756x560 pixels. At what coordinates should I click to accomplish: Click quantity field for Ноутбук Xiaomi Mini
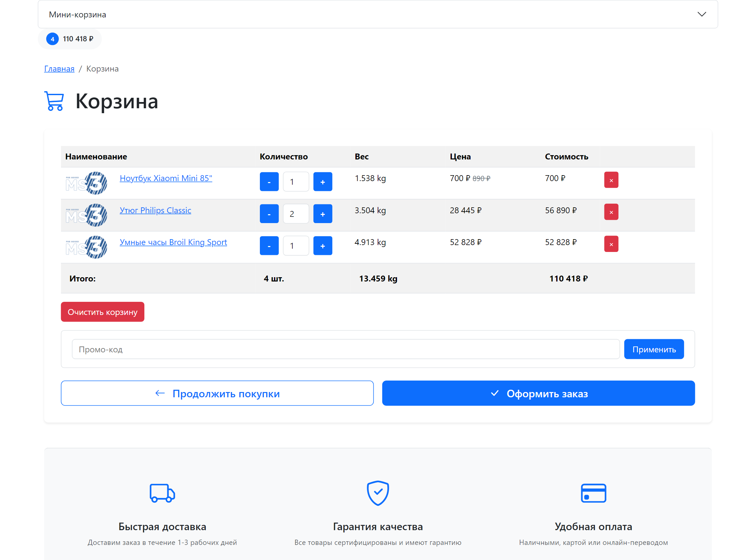pos(296,182)
